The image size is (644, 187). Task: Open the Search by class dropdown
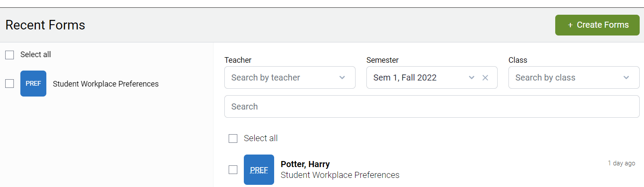pos(574,77)
